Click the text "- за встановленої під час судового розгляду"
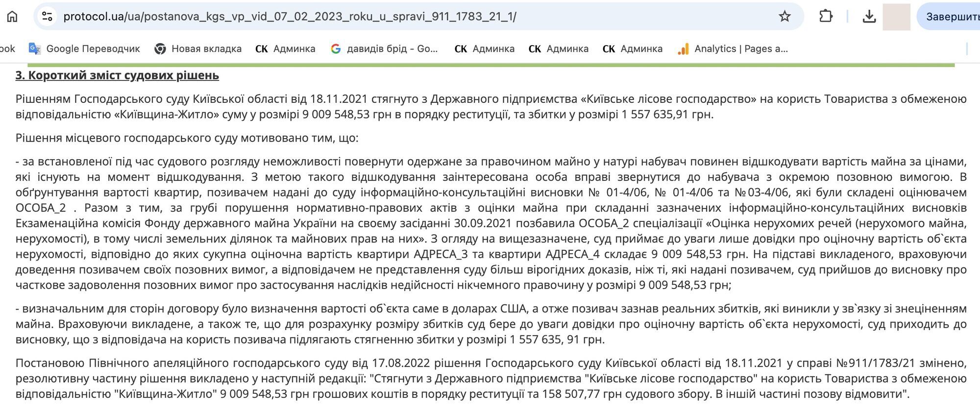 coord(136,162)
